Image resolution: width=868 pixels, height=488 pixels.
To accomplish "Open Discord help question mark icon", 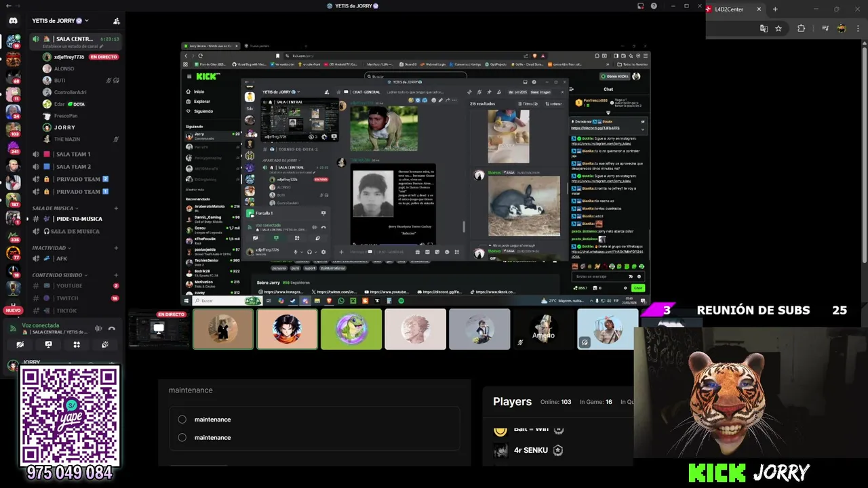I will 654,6.
